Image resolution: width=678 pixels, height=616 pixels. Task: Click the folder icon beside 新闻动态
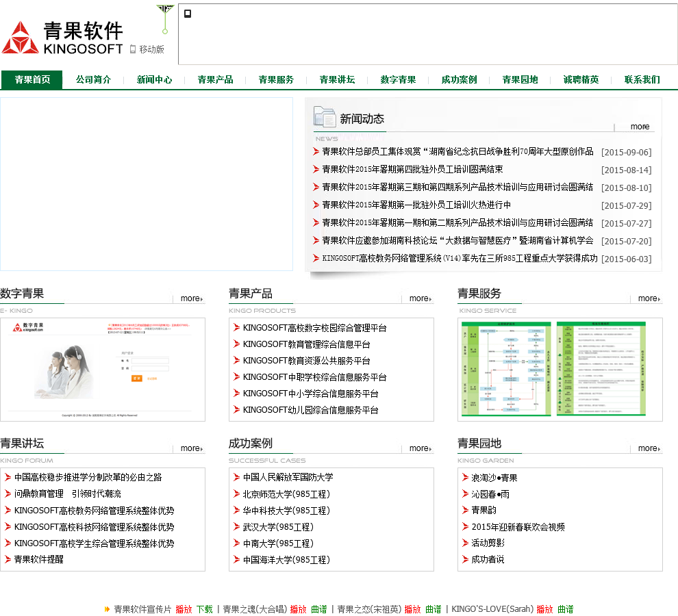coord(325,117)
